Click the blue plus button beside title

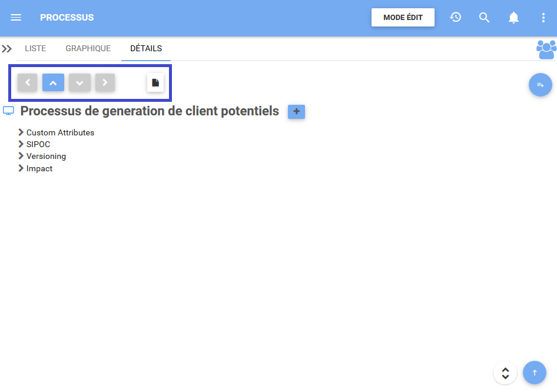click(296, 111)
